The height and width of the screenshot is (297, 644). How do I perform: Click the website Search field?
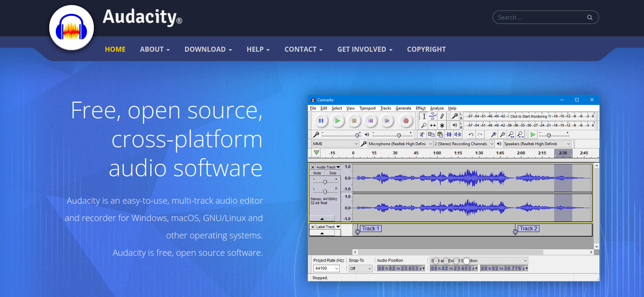[x=540, y=17]
